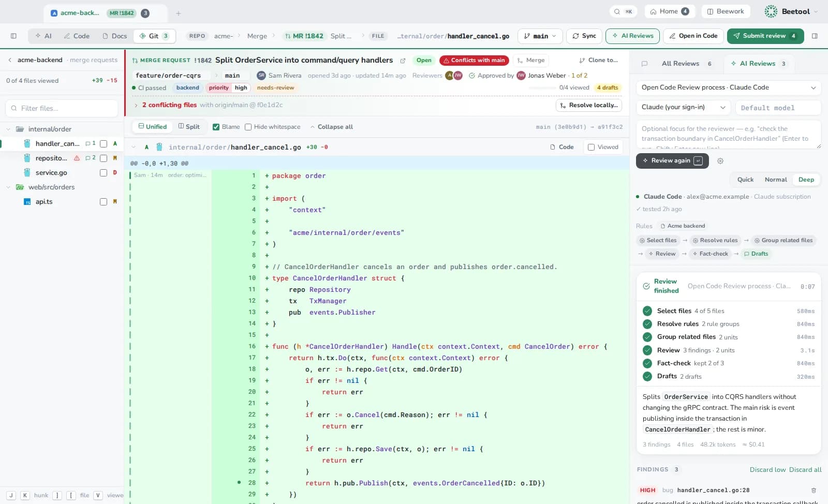Open the review process dropdown

729,87
